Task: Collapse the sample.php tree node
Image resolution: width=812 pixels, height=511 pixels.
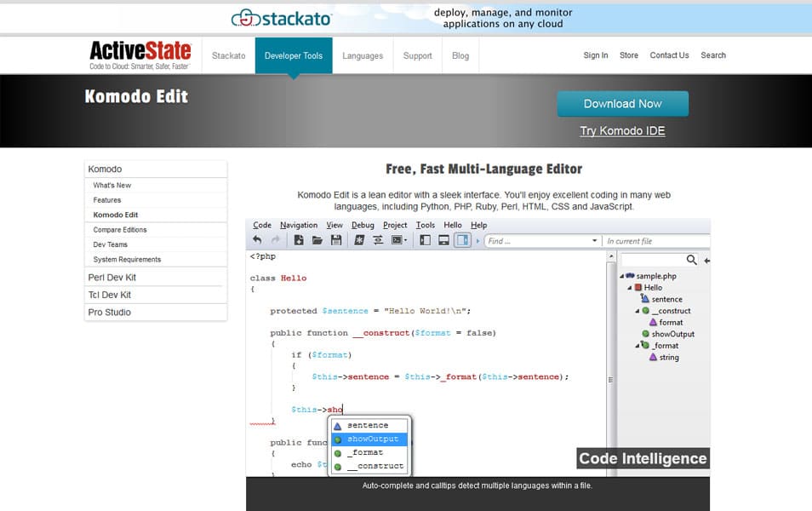Action: click(x=620, y=276)
